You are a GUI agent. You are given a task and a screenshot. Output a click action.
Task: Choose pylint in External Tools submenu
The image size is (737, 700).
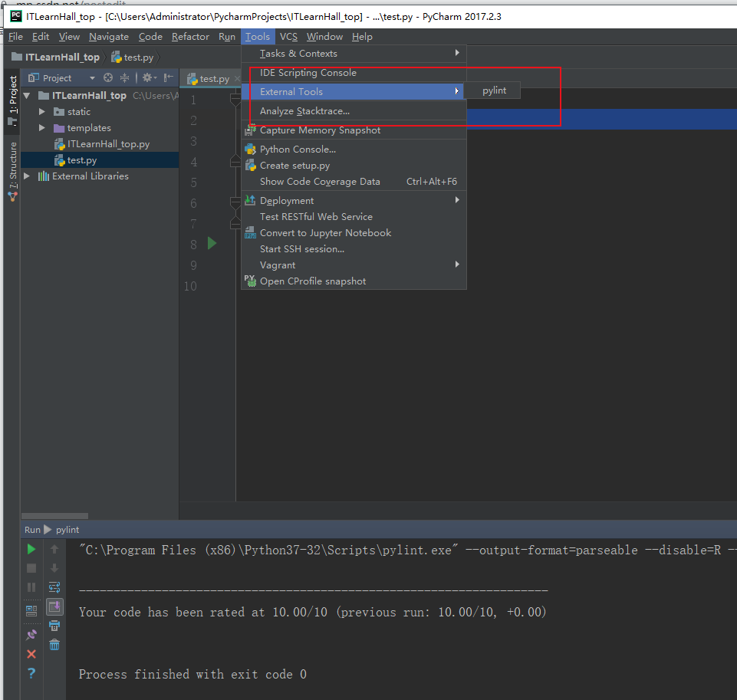494,90
